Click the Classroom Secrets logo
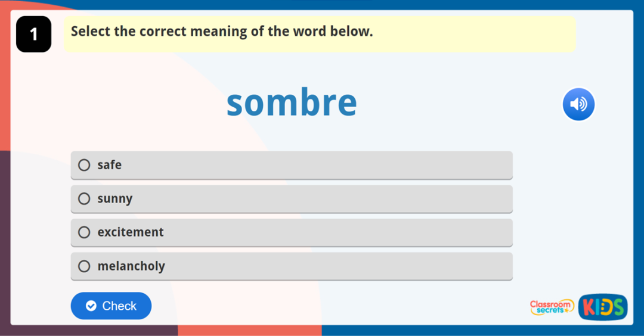Image resolution: width=644 pixels, height=336 pixels. (552, 307)
